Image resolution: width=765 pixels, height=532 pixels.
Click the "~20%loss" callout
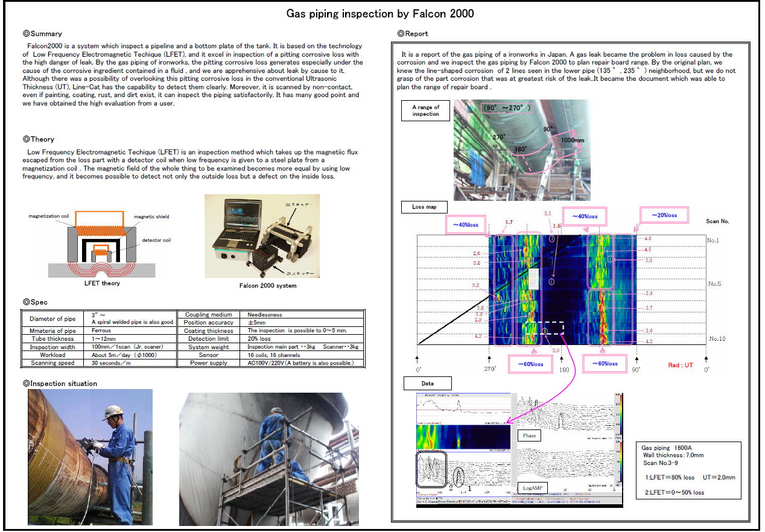pos(664,215)
